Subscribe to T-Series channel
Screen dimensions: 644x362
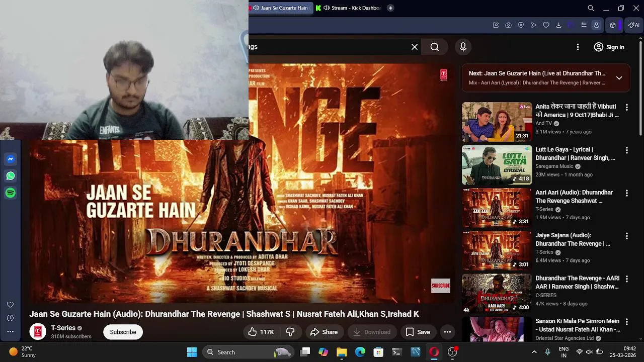[123, 332]
